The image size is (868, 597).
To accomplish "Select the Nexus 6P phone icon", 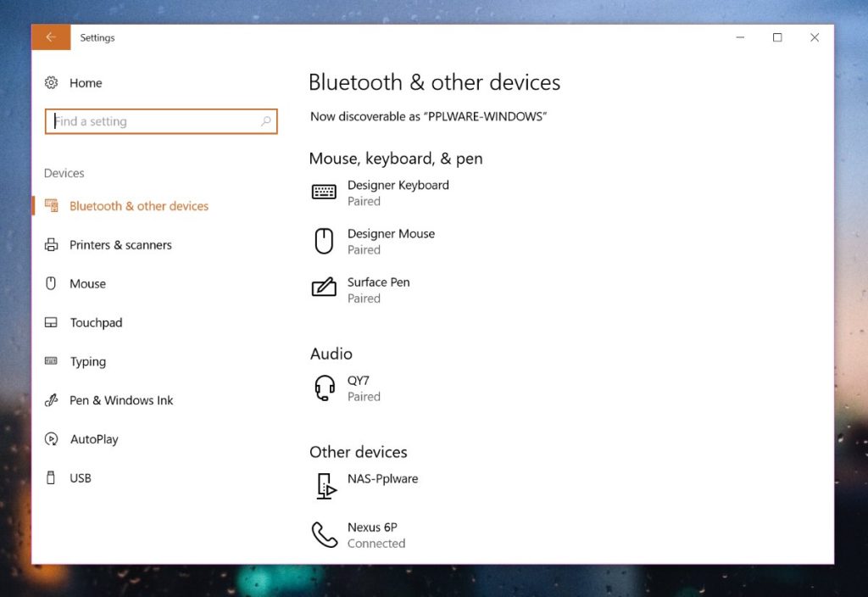I will point(324,534).
